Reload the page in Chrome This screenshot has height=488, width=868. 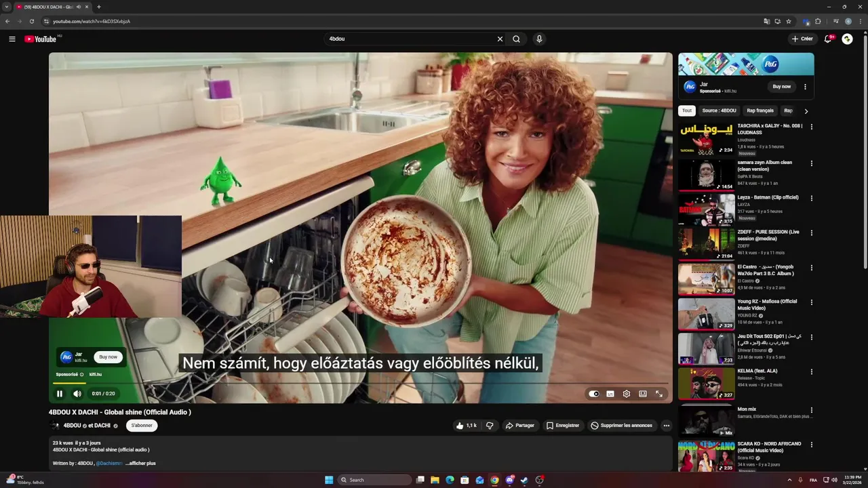(31, 21)
